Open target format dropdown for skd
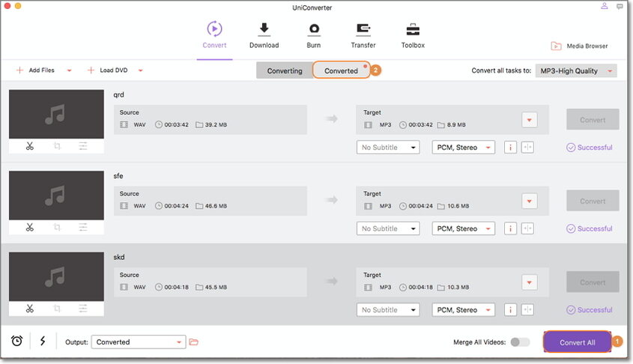Screen dimensions: 633x364 tap(530, 282)
